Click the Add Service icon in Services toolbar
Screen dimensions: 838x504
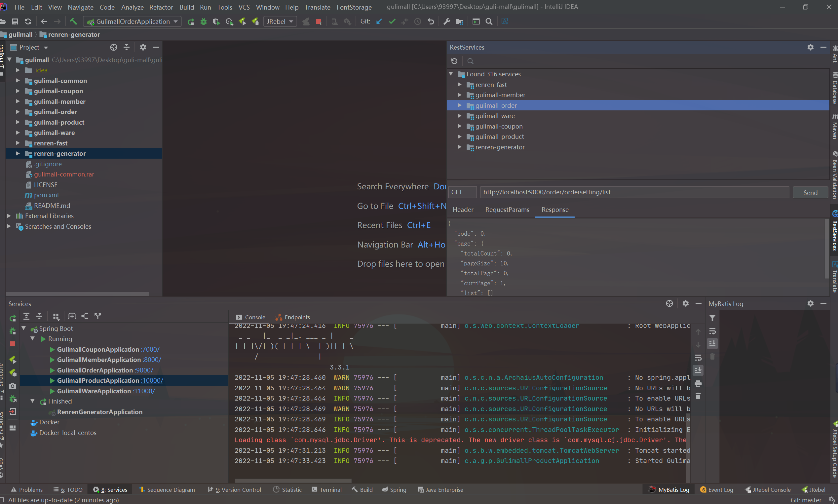click(x=72, y=317)
